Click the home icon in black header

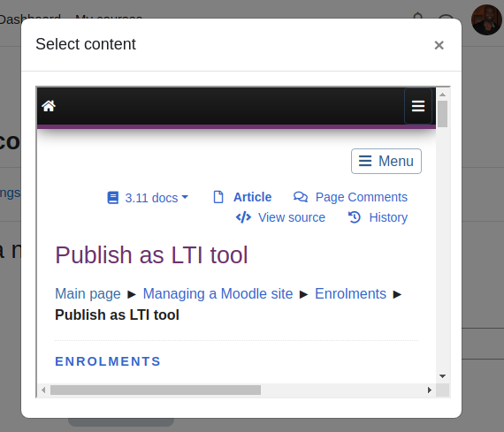coord(49,106)
